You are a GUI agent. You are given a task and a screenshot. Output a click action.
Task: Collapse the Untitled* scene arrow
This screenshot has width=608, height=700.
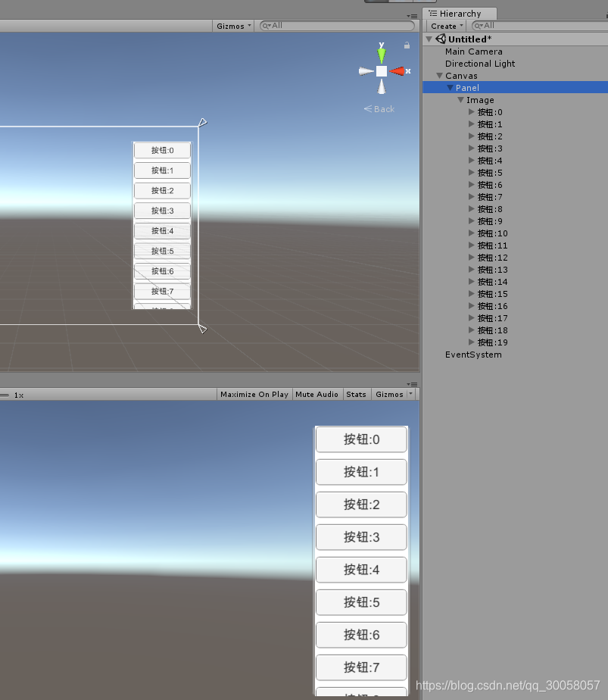pyautogui.click(x=429, y=39)
